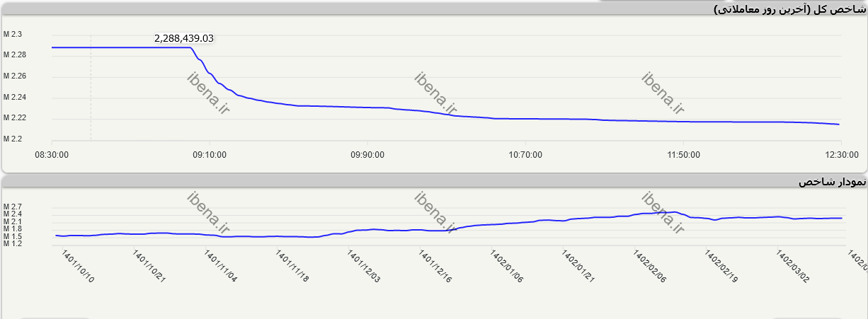Image resolution: width=868 pixels, height=319 pixels.
Task: Select the 1401/11/18 date label
Action: 292,266
